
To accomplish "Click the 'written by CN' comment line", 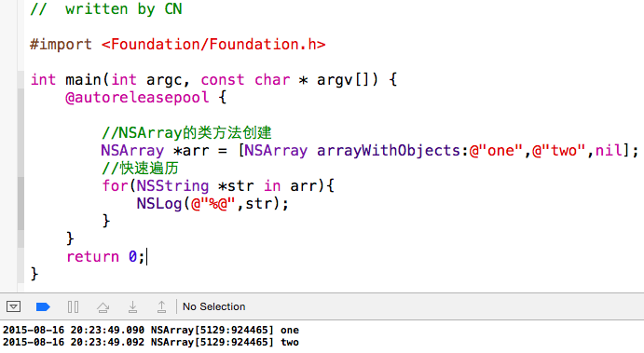I will (106, 9).
